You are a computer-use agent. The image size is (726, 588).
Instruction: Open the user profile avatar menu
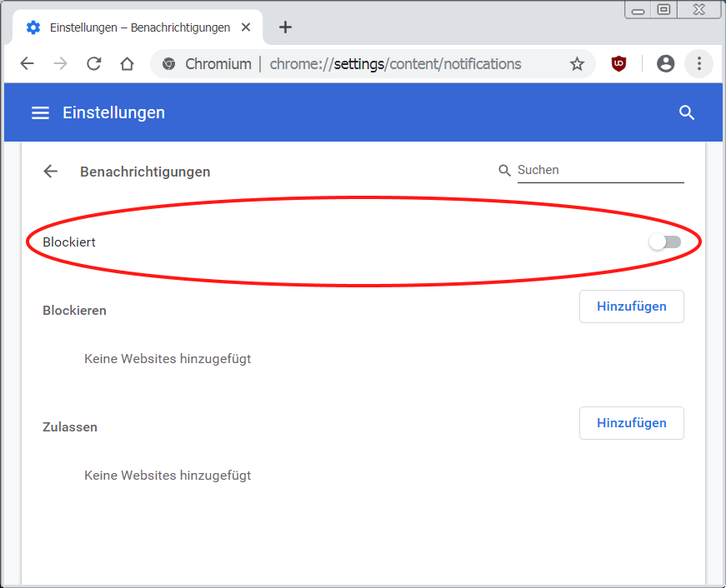click(665, 64)
